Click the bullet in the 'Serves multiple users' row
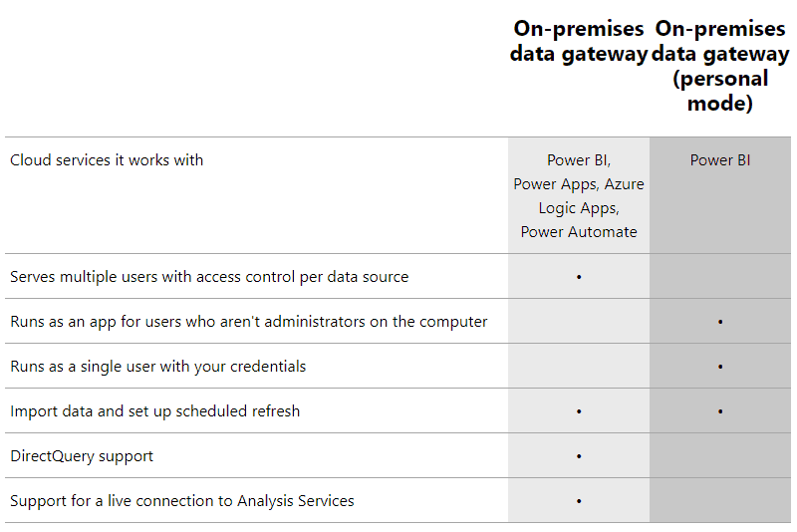The image size is (797, 532). tap(579, 277)
